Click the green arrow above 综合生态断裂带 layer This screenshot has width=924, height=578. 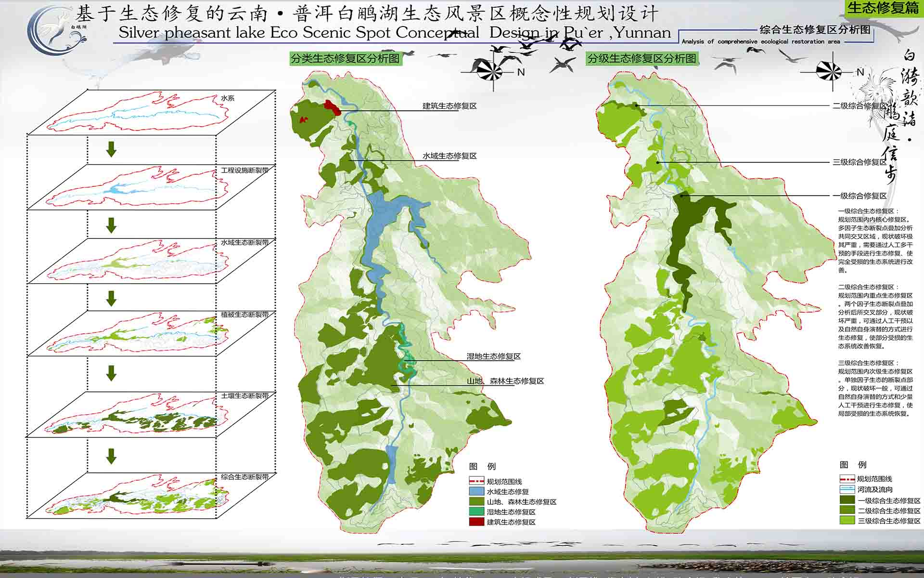(111, 456)
